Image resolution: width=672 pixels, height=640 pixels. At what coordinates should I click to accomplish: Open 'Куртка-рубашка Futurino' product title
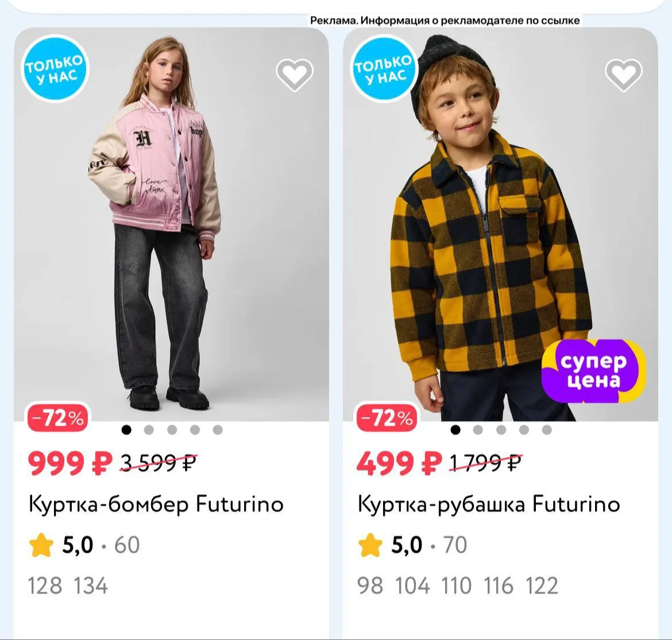point(489,504)
